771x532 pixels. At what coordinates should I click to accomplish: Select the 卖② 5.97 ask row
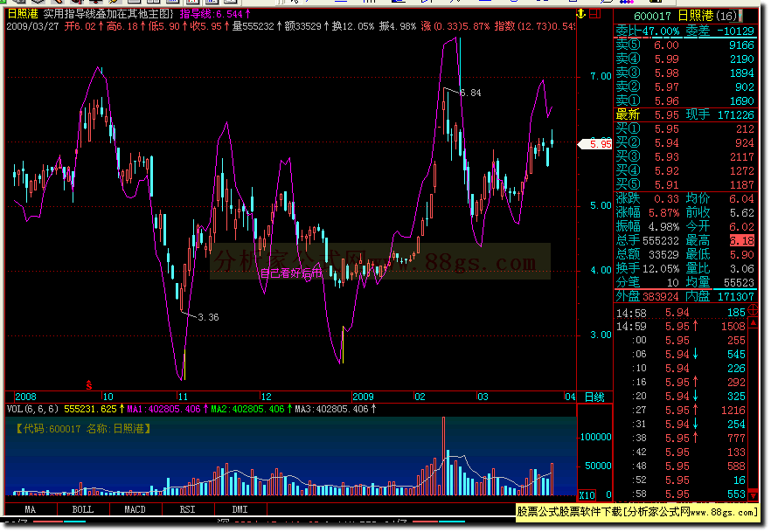(685, 87)
